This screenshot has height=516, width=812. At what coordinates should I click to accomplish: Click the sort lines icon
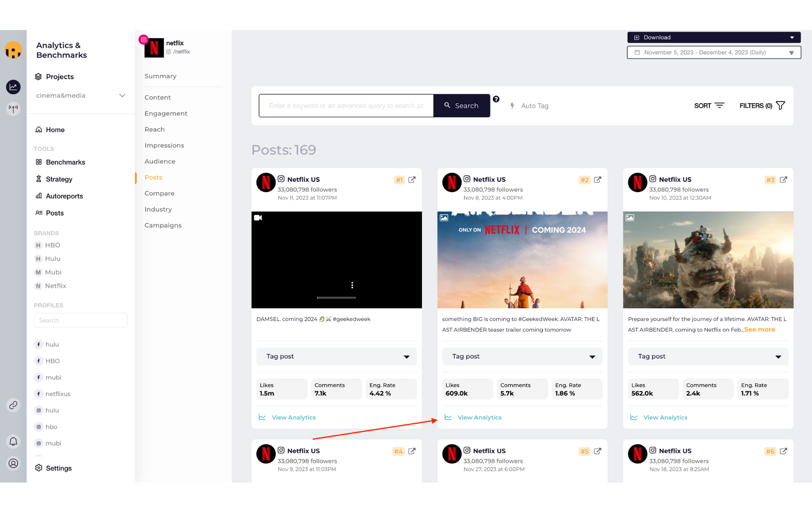(x=720, y=105)
